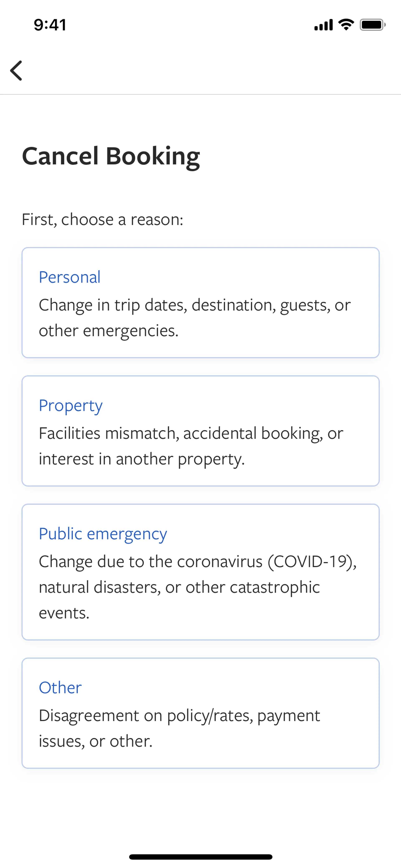401x868 pixels.
Task: Click the Wi-Fi status icon
Action: click(x=346, y=25)
